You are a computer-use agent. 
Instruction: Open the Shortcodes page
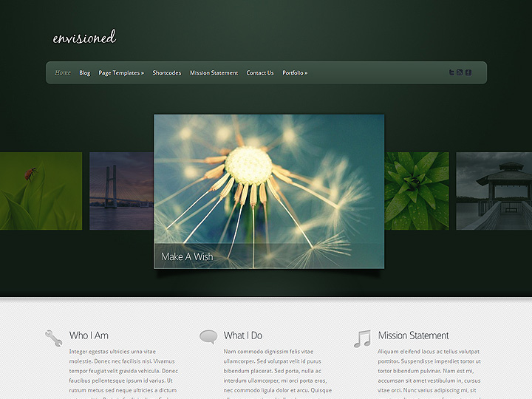(x=167, y=73)
